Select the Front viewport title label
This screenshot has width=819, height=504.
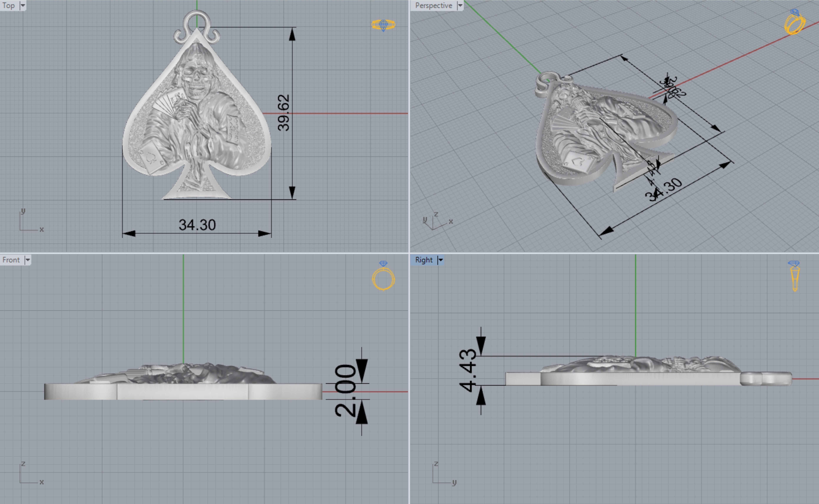(11, 260)
